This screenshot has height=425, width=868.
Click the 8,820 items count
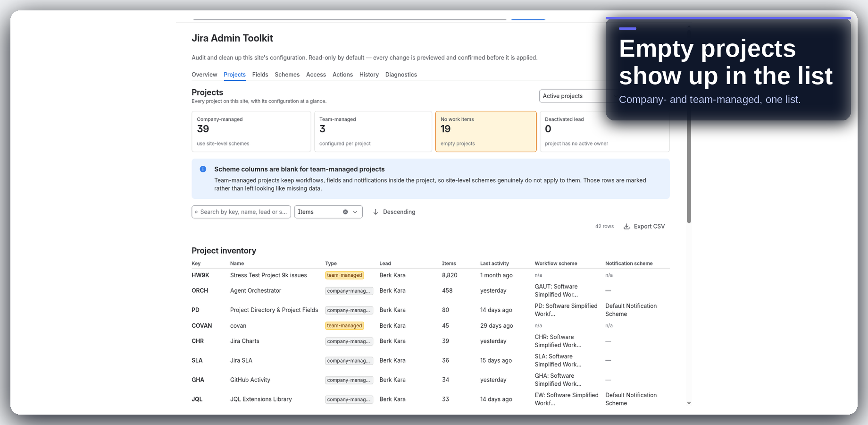click(450, 275)
